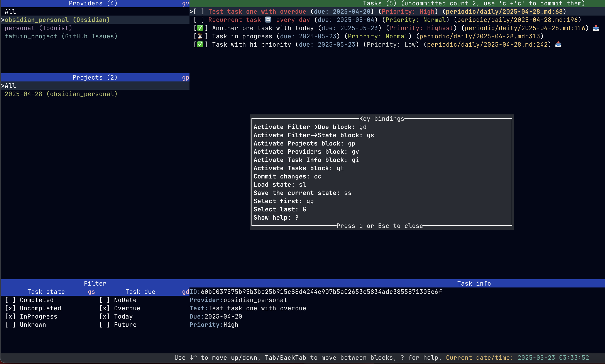Click the inbox icon after md:116 path
Screen dimensions: 605x364
596,28
